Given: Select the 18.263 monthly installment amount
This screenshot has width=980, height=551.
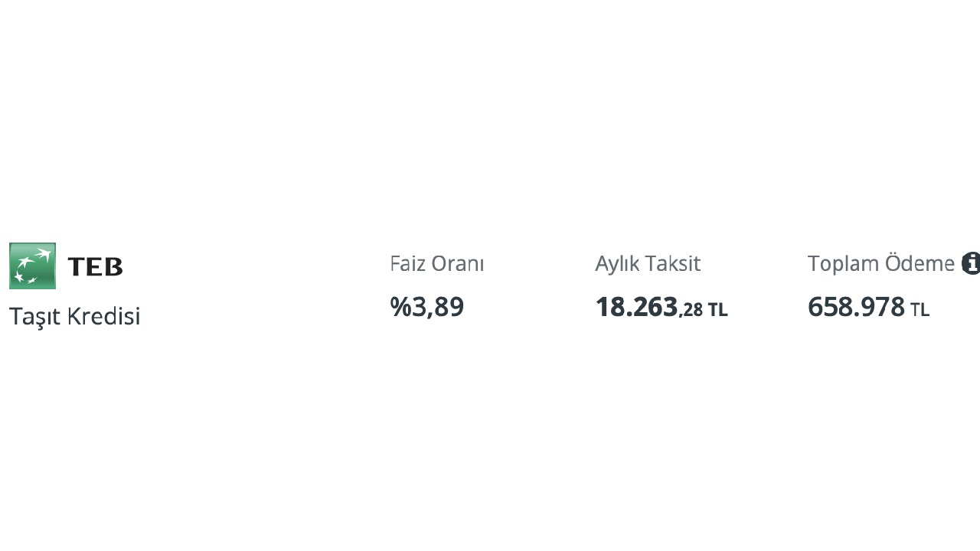Looking at the screenshot, I should (x=637, y=307).
